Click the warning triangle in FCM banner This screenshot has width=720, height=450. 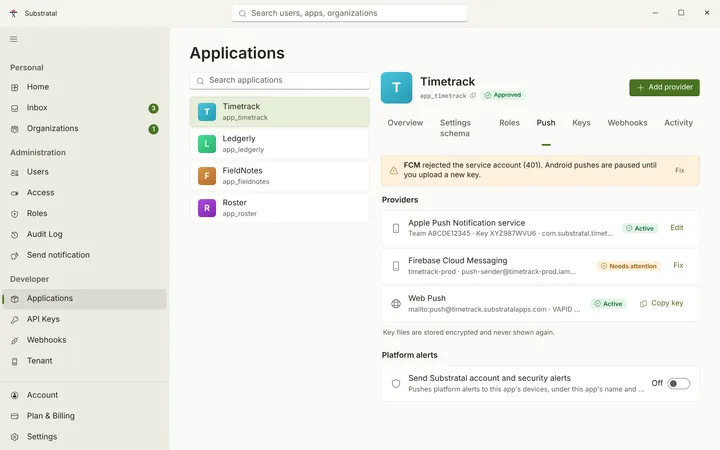click(x=394, y=170)
